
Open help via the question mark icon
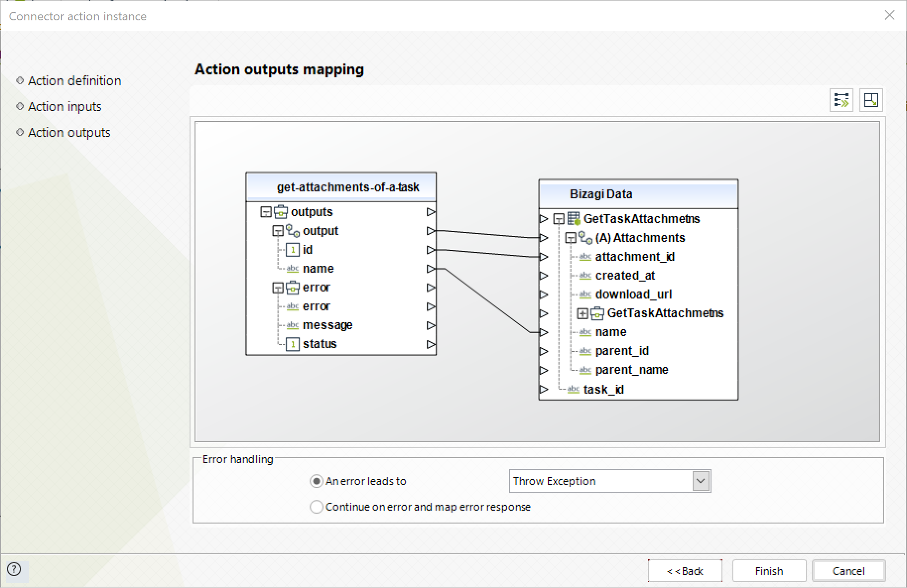[14, 569]
